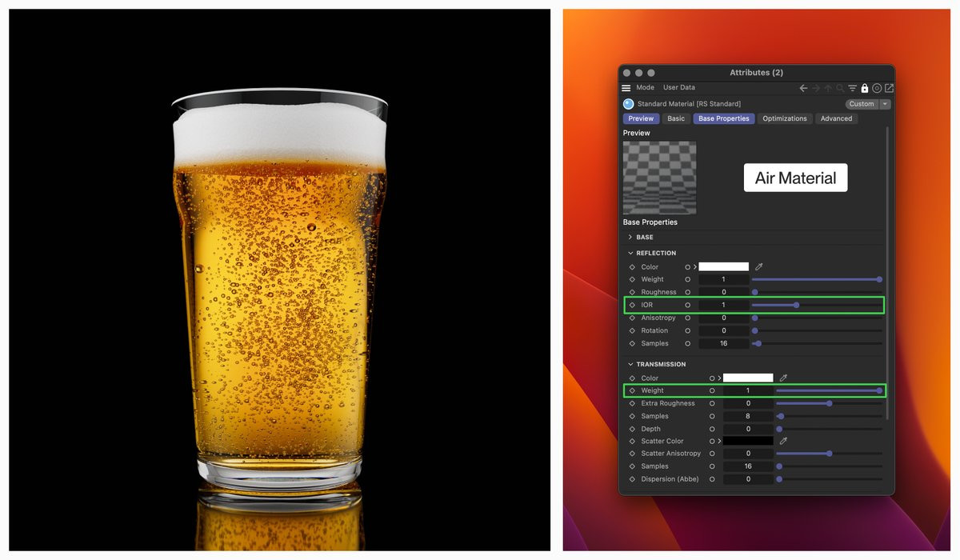
Task: Click the white Reflection Color swatch
Action: [x=724, y=267]
